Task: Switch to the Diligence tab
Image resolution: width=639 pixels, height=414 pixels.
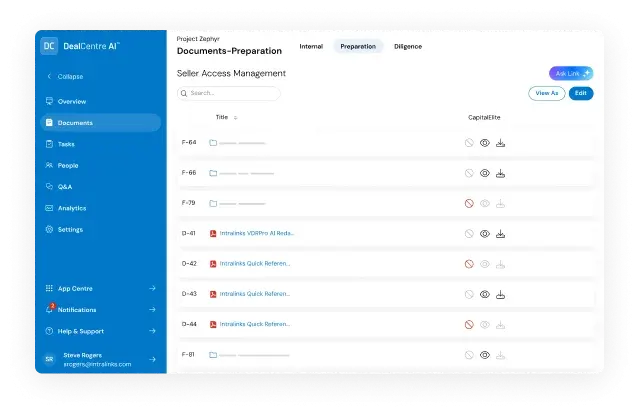Action: 408,46
